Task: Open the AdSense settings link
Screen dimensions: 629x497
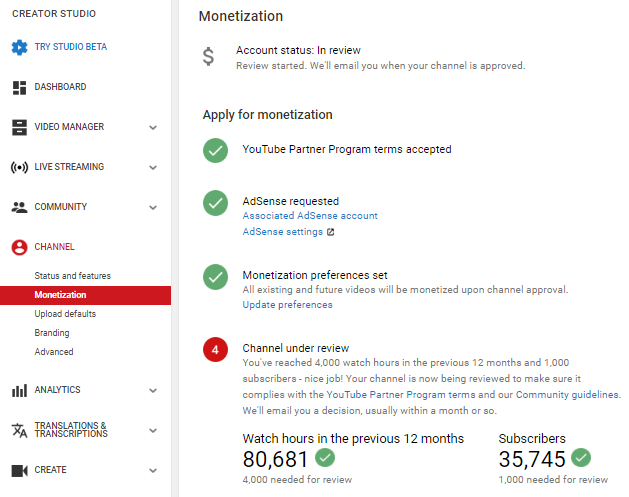Action: 282,232
